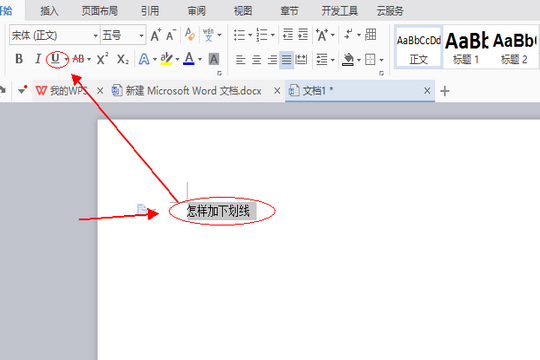
Task: Add new document tab with plus
Action: [445, 91]
